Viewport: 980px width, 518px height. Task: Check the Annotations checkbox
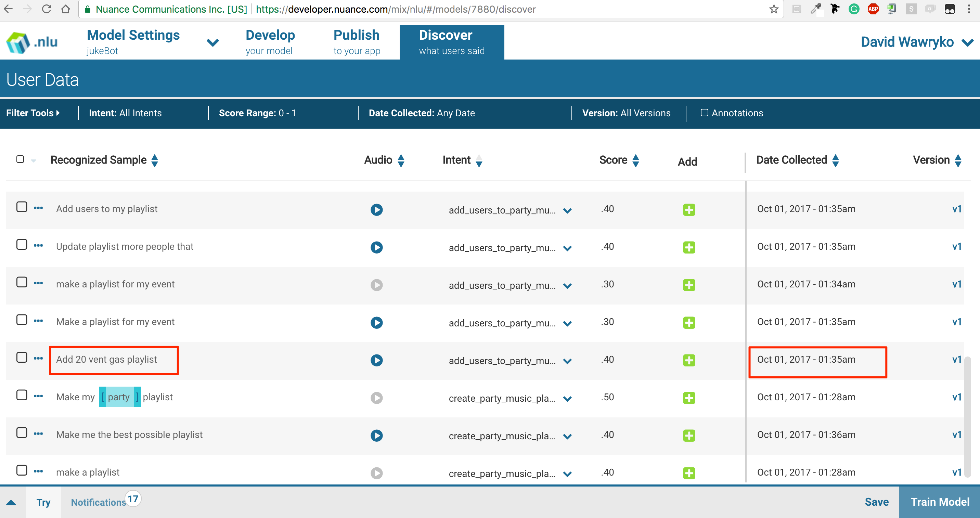(x=704, y=113)
